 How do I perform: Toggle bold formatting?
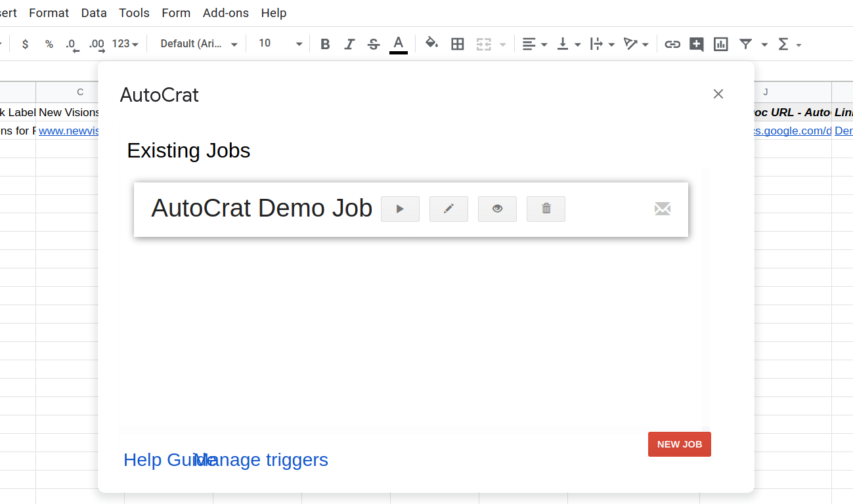(x=325, y=44)
